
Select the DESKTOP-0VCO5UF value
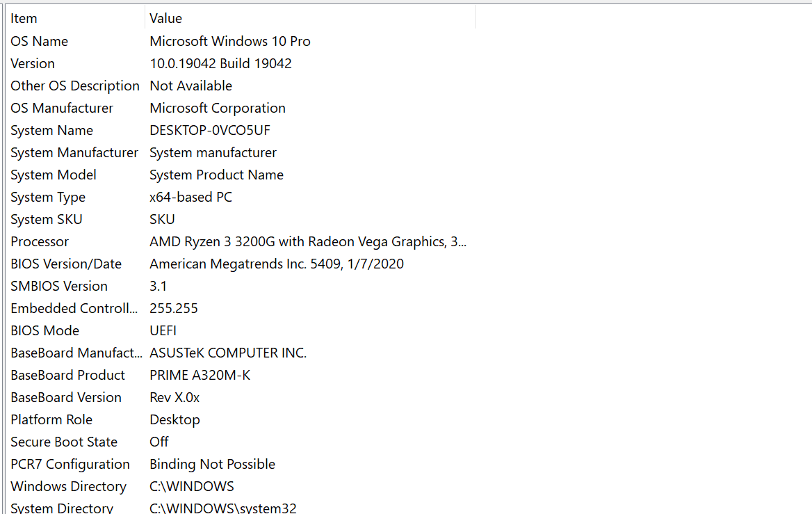click(210, 131)
